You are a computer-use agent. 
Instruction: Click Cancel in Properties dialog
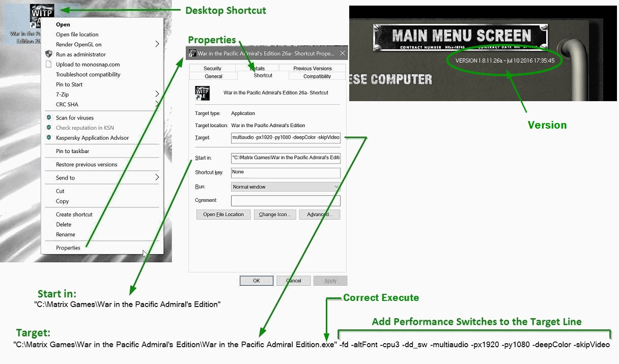[294, 281]
